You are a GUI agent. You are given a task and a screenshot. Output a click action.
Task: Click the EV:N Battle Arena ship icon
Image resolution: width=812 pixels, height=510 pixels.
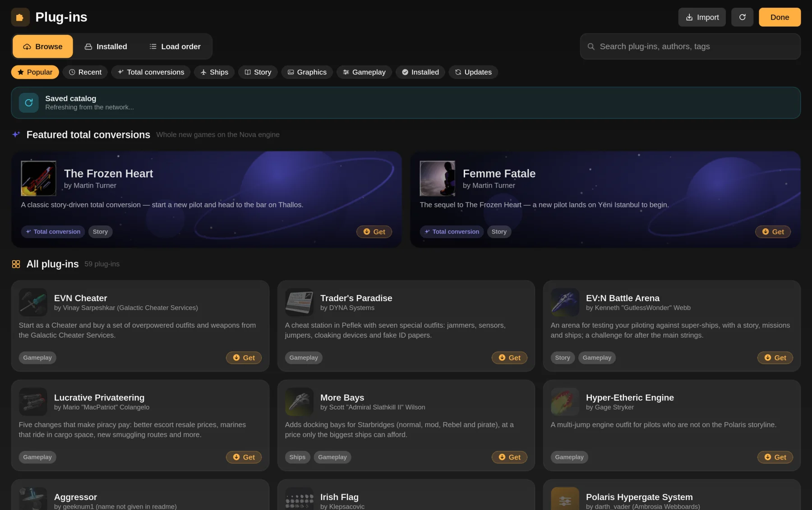coord(565,302)
